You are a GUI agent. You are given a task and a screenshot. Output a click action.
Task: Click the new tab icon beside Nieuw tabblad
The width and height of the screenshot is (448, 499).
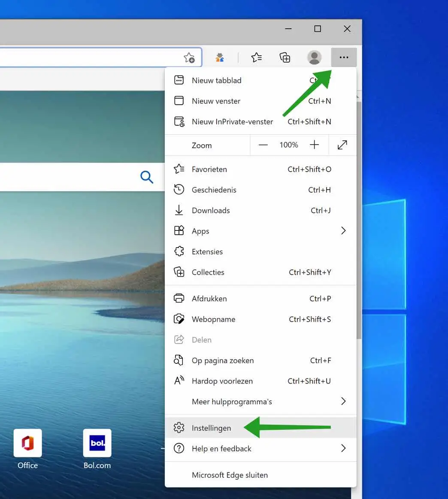tap(179, 80)
